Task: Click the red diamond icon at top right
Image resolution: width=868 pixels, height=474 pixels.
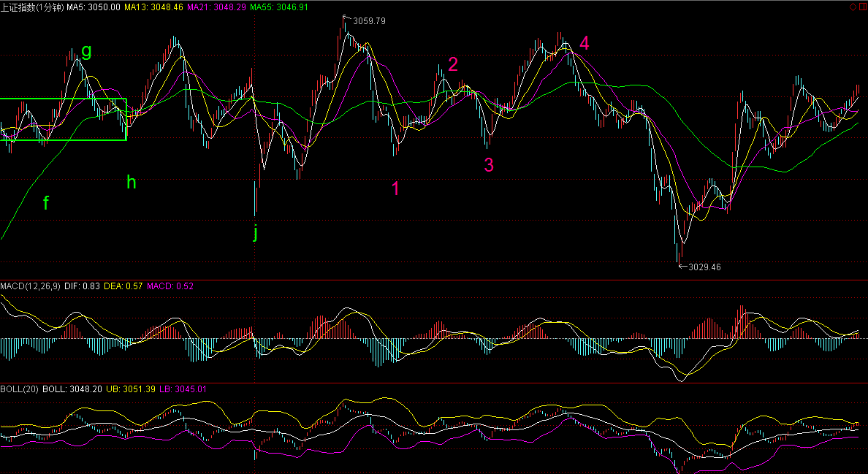Action: click(853, 7)
